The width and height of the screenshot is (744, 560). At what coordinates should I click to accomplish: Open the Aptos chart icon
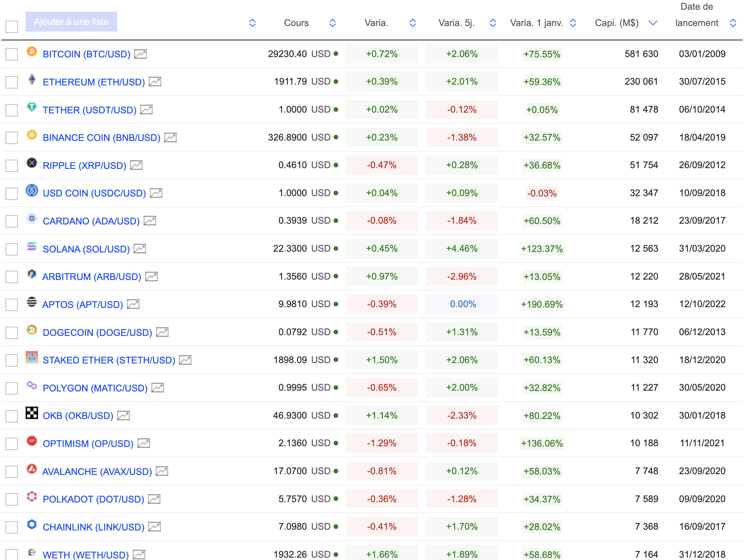[x=133, y=304]
